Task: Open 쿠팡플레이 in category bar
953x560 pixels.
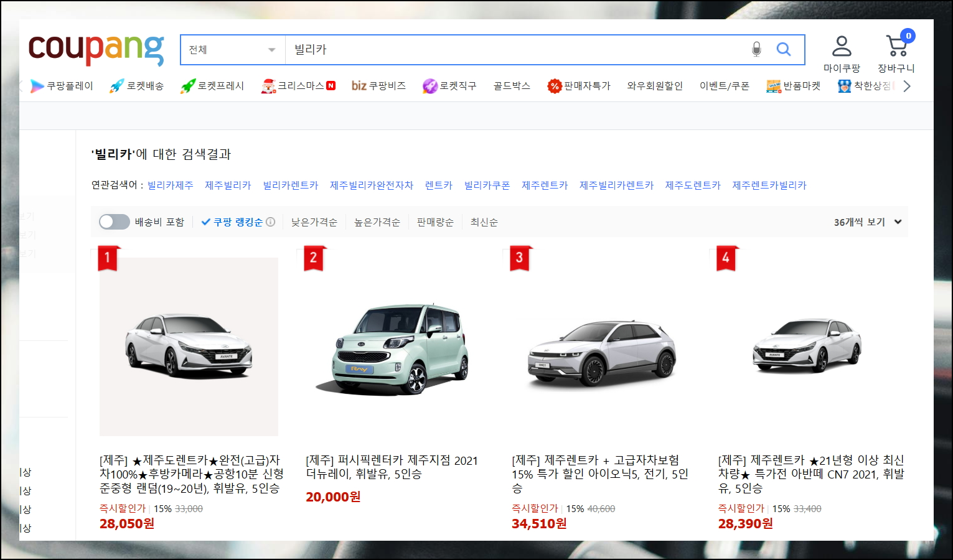Action: coord(62,86)
